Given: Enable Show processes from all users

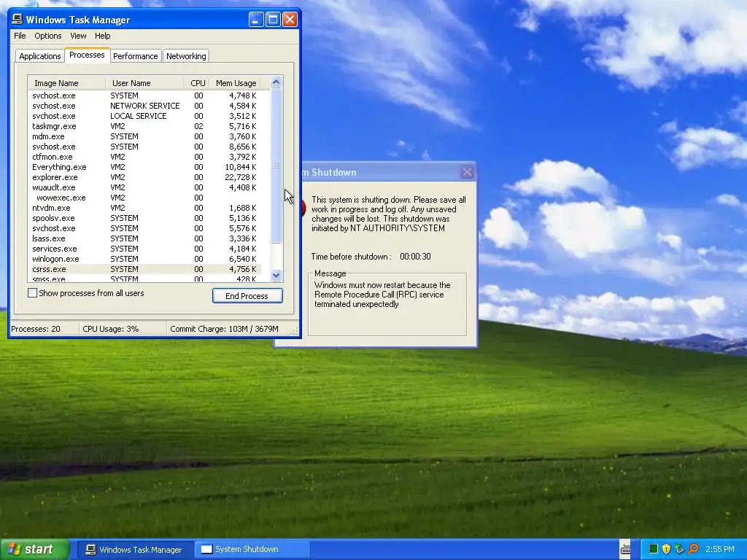Looking at the screenshot, I should [32, 293].
